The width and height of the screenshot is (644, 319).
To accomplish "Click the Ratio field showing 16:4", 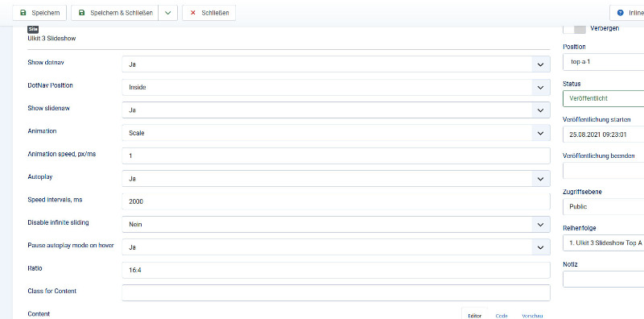I will tap(336, 270).
